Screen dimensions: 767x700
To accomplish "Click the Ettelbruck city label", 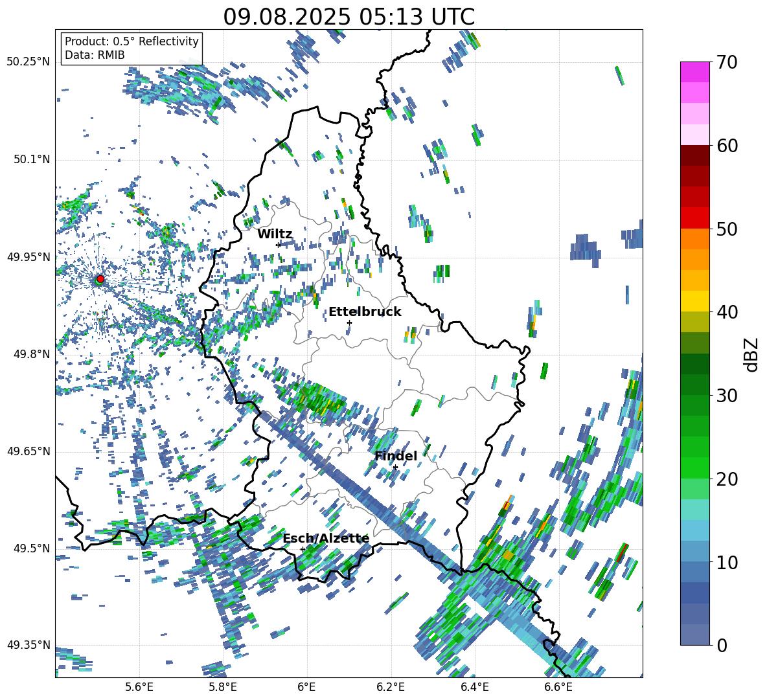I will point(365,312).
